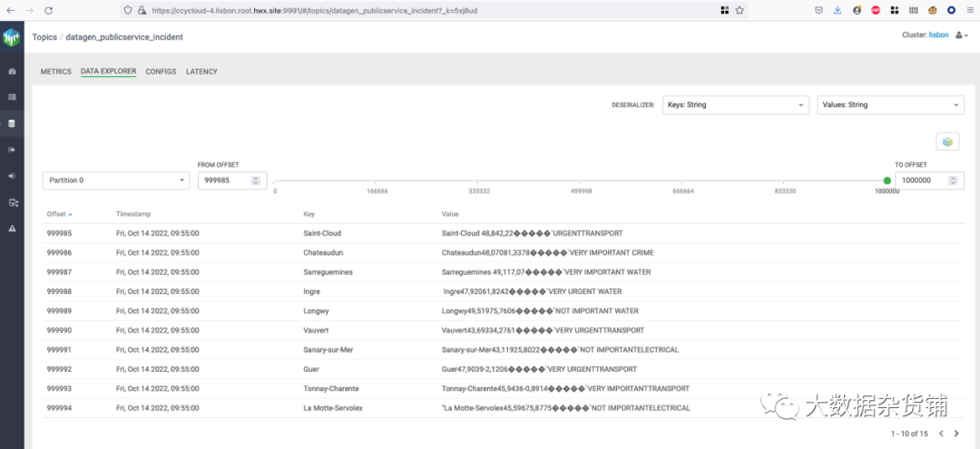Click the Vauvert key cell
This screenshot has height=449, width=980.
(x=316, y=330)
